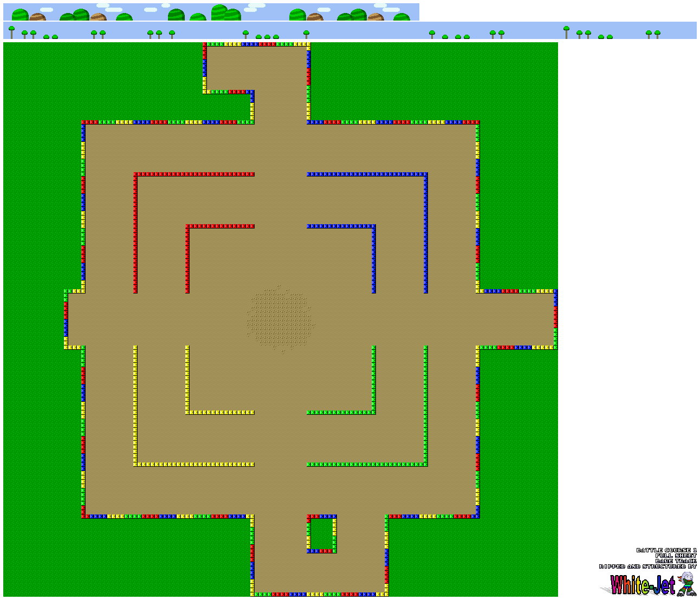Click the "RIPPED AND STRUCTURED BY" credit text
Image resolution: width=700 pixels, height=600 pixels.
(648, 566)
